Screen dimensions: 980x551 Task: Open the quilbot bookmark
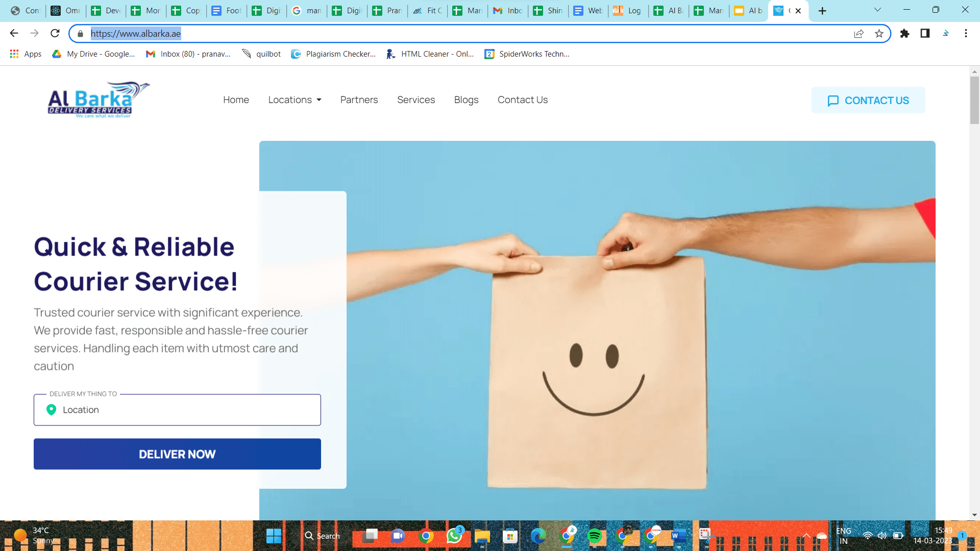(261, 54)
